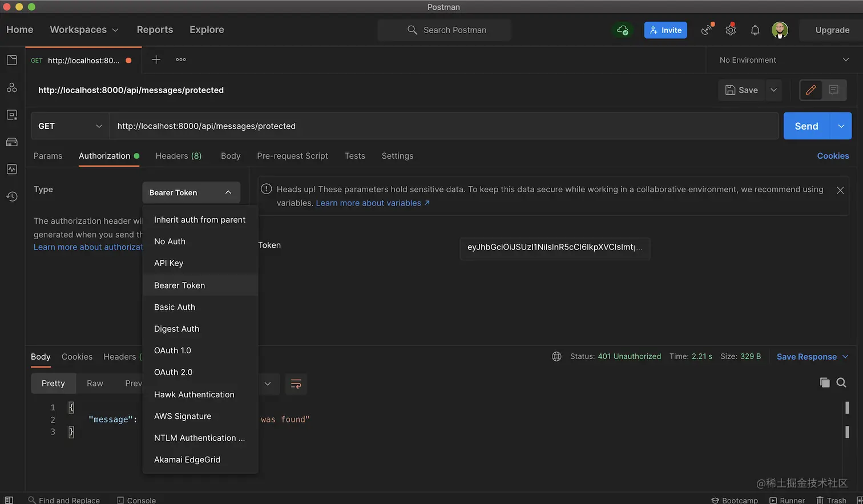
Task: Open the Collections sidebar icon
Action: (11, 60)
